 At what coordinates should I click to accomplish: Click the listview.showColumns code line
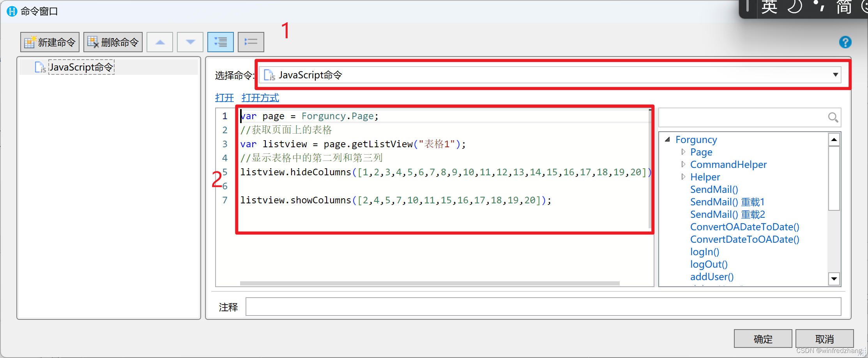(x=396, y=200)
